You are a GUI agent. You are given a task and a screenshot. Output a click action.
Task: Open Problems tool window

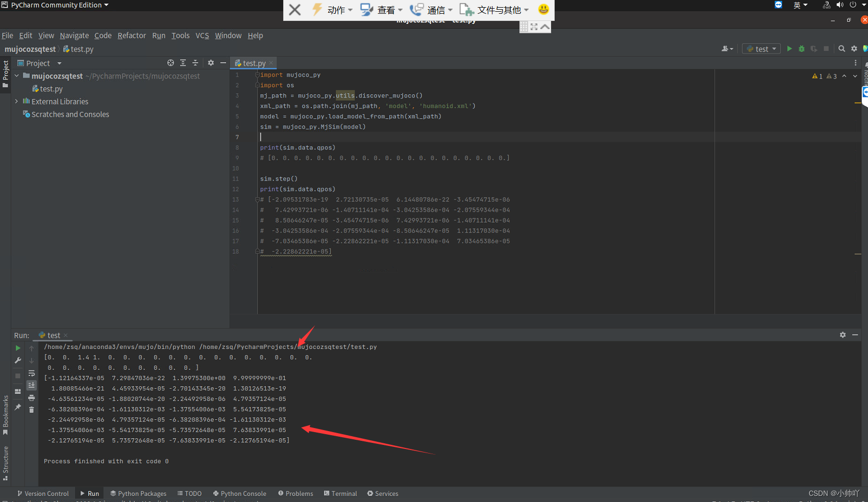pos(295,493)
